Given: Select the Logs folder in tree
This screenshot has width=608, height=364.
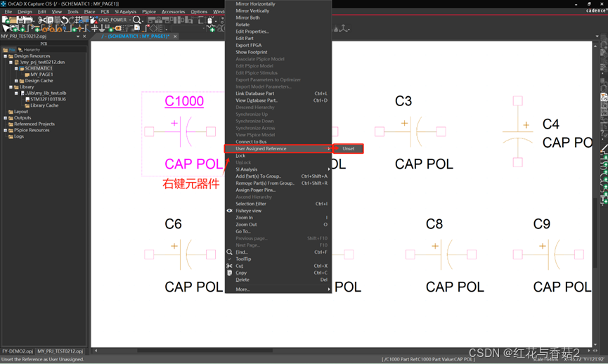Looking at the screenshot, I should click(18, 136).
